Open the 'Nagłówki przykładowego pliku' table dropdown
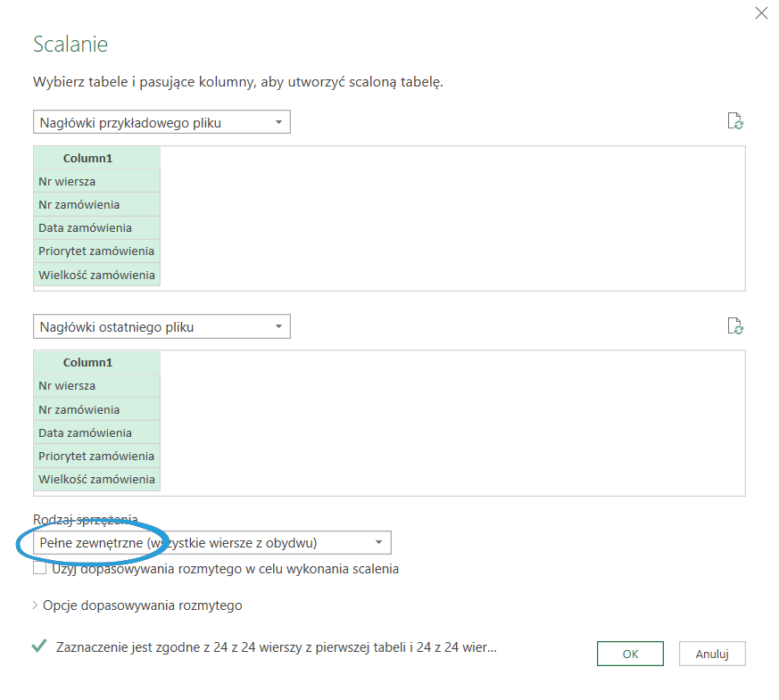The height and width of the screenshot is (700, 779). [162, 122]
